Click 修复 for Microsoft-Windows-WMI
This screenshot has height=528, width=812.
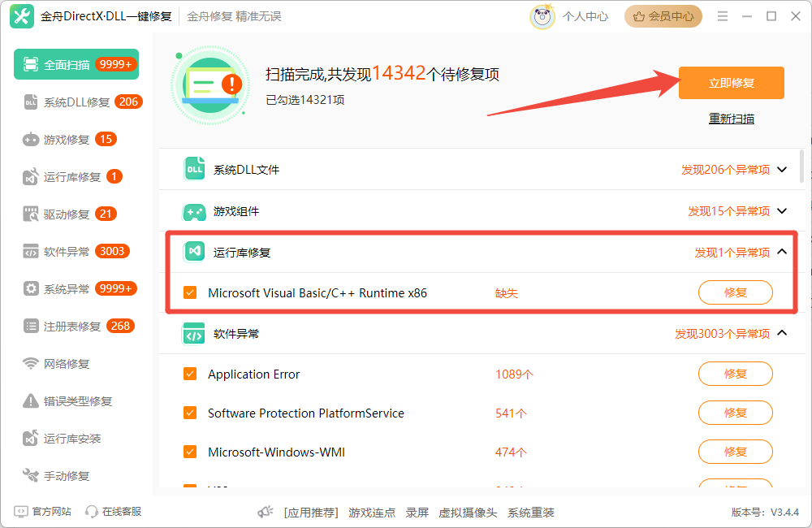click(x=736, y=452)
